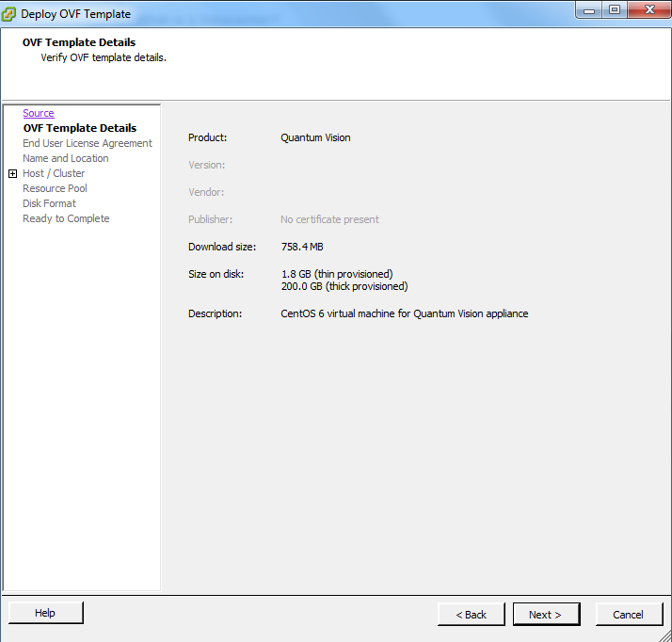Screen dimensions: 672x642
Task: Select Name and Location step
Action: coord(66,158)
